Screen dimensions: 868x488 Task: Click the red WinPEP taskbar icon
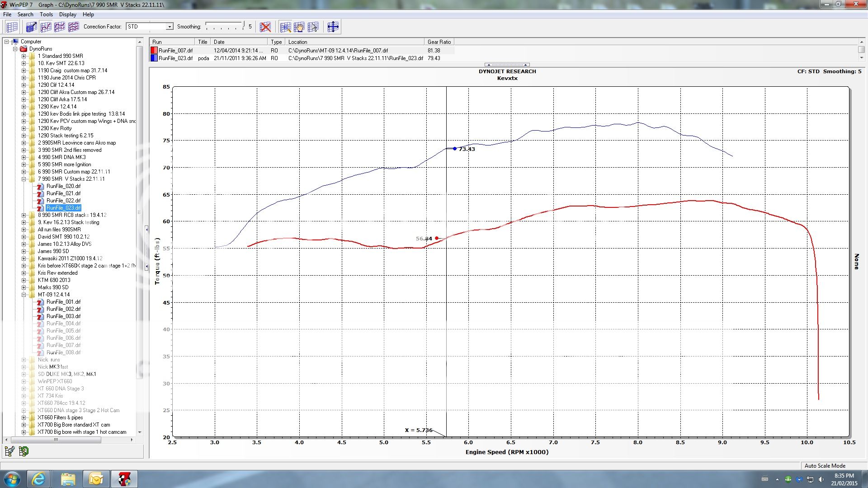tap(124, 479)
